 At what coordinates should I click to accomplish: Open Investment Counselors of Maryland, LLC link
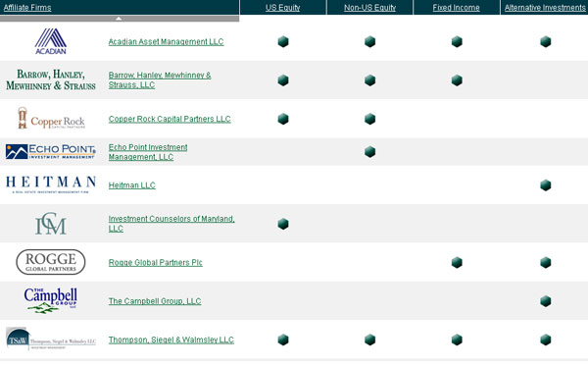[x=171, y=224]
